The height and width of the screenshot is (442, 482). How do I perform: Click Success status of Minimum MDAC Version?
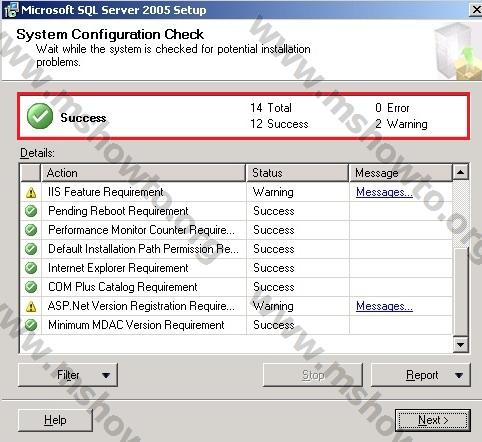[274, 325]
